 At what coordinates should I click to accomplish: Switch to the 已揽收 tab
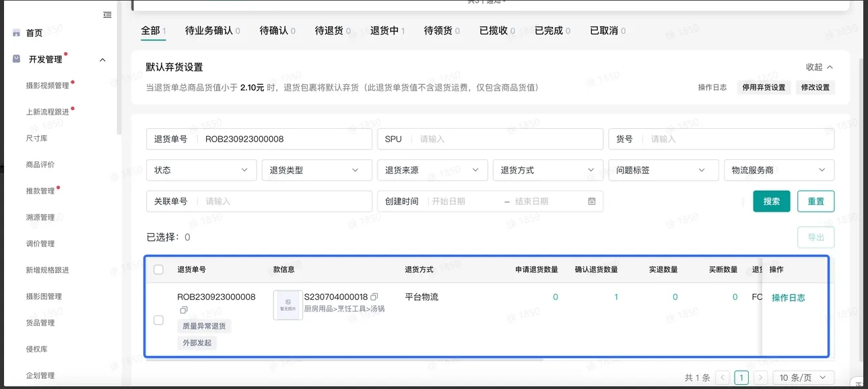tap(498, 30)
